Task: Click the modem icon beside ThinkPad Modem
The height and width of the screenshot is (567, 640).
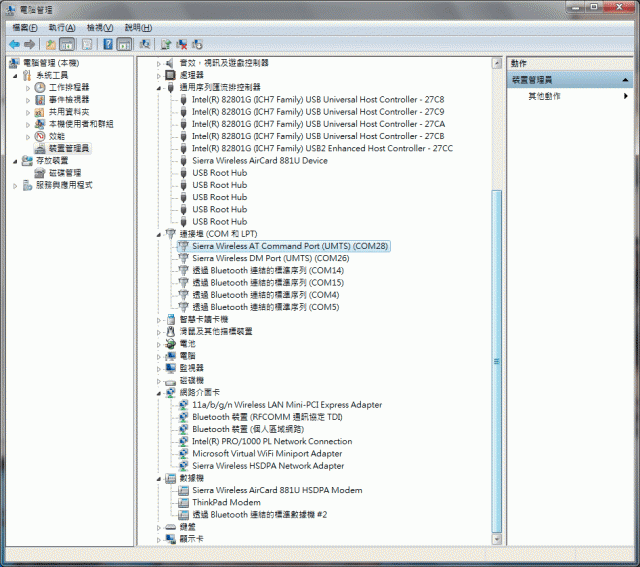Action: point(184,503)
